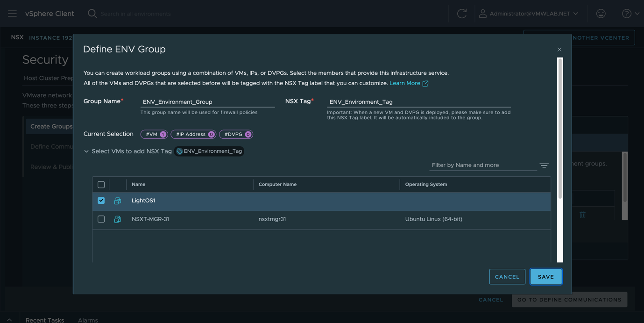The width and height of the screenshot is (644, 323).
Task: Open the smiley feedback icon
Action: [601, 14]
